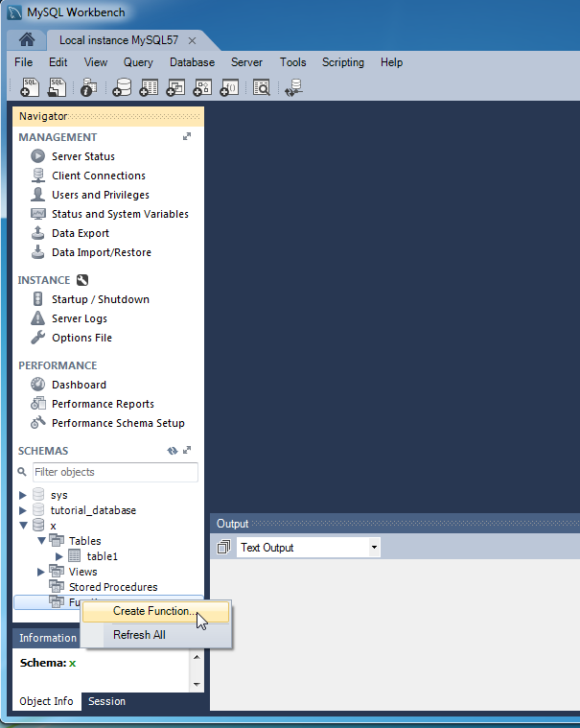
Task: Click the Dashboard gauge icon
Action: coord(38,385)
